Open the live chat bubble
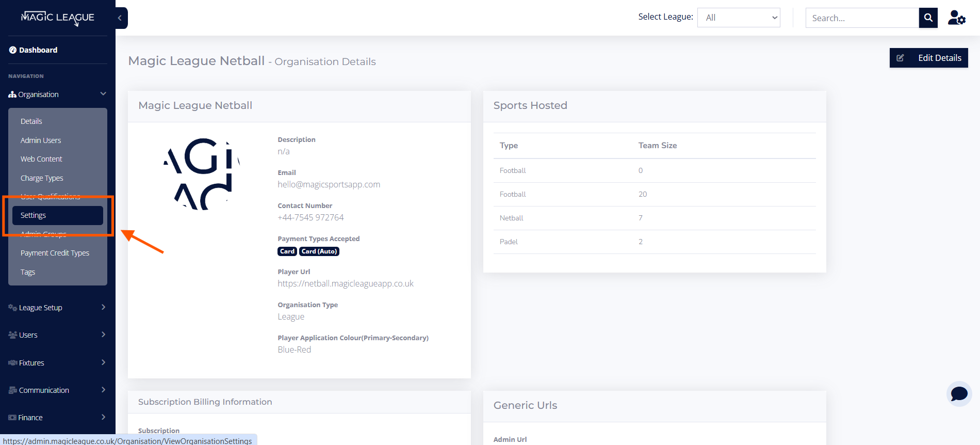This screenshot has width=980, height=445. click(959, 394)
